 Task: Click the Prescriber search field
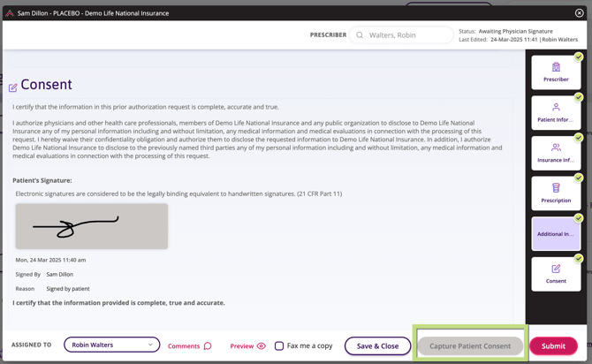click(x=401, y=35)
